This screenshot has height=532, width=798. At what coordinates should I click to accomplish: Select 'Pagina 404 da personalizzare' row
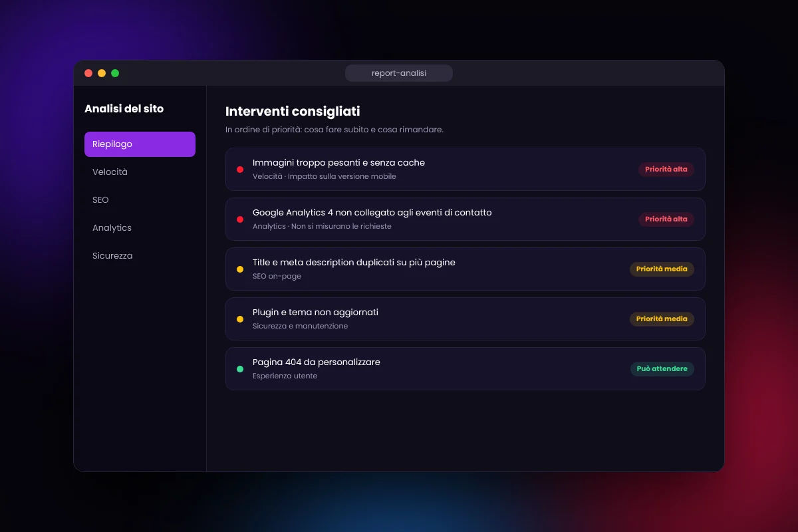click(x=465, y=369)
